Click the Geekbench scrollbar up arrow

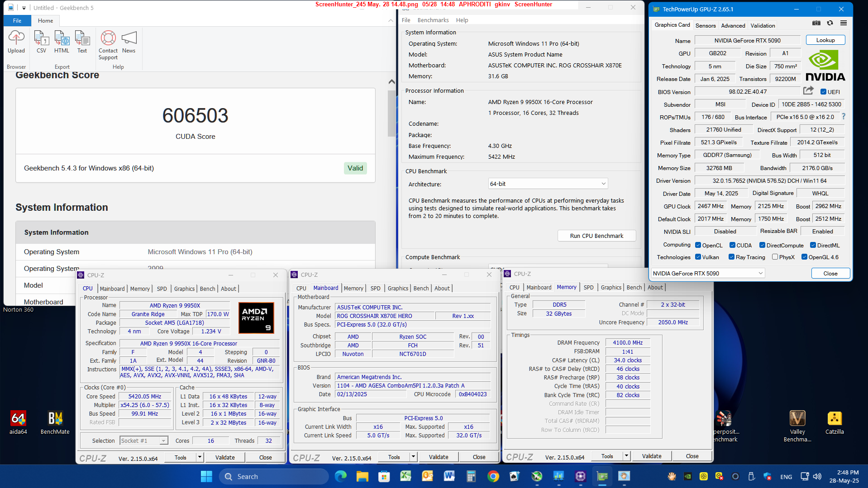(x=391, y=81)
